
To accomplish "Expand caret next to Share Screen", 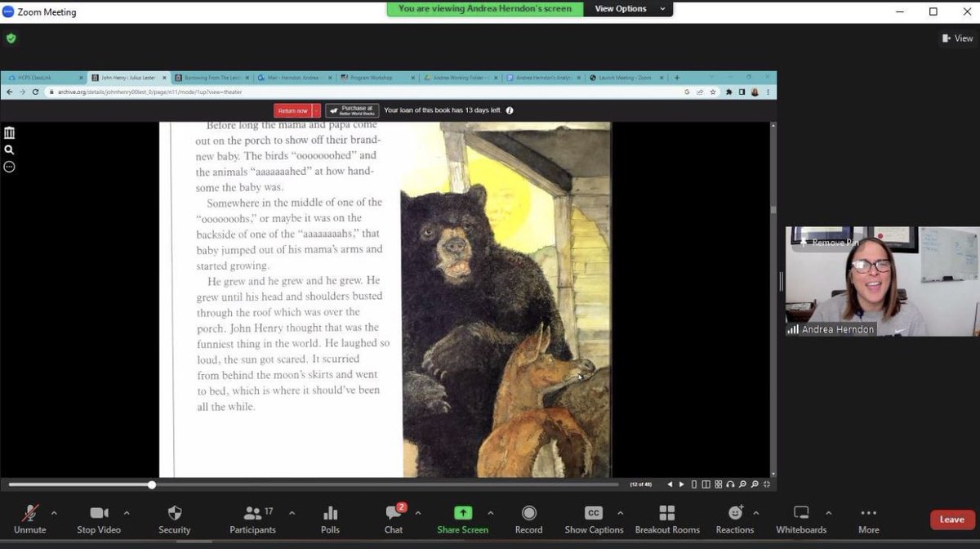I will tap(491, 513).
